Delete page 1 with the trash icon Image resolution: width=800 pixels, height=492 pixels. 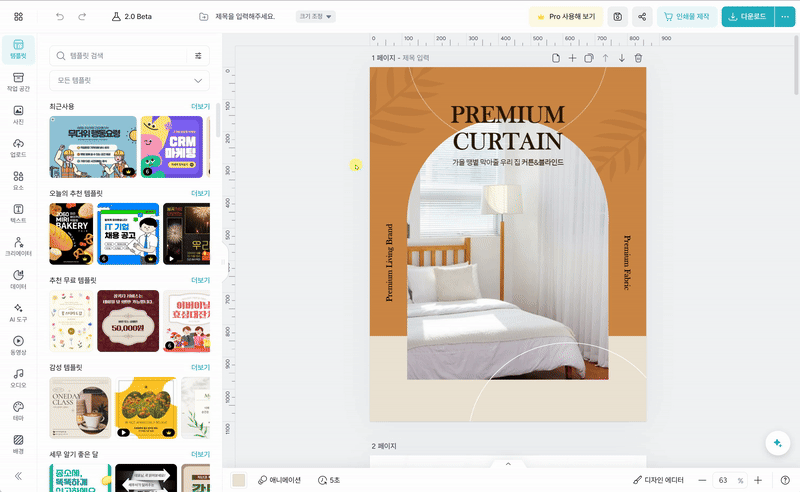[x=638, y=59]
